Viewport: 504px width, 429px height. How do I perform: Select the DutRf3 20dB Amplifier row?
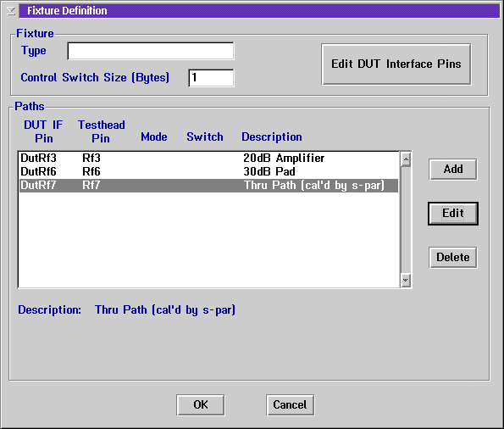point(209,158)
